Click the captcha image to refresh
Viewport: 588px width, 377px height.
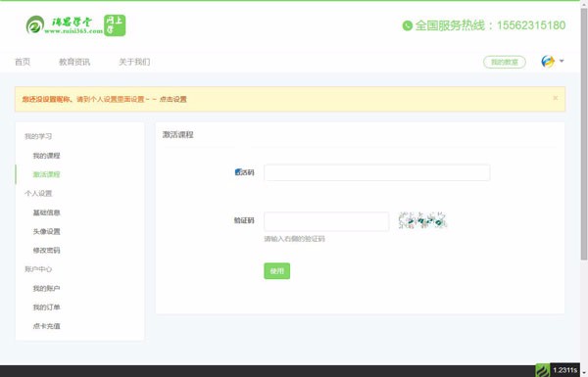[422, 220]
